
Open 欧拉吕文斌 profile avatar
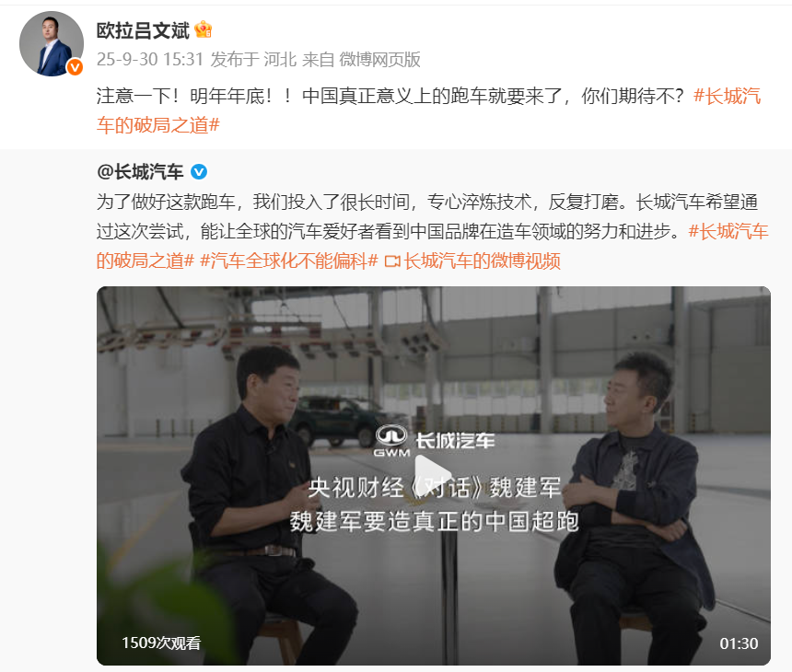point(52,43)
